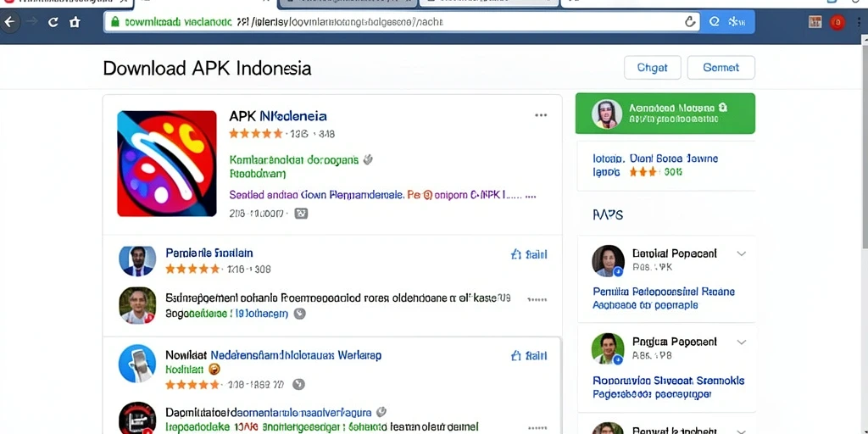Image resolution: width=868 pixels, height=434 pixels.
Task: Open the colorful APK app icon thumbnail
Action: click(167, 164)
